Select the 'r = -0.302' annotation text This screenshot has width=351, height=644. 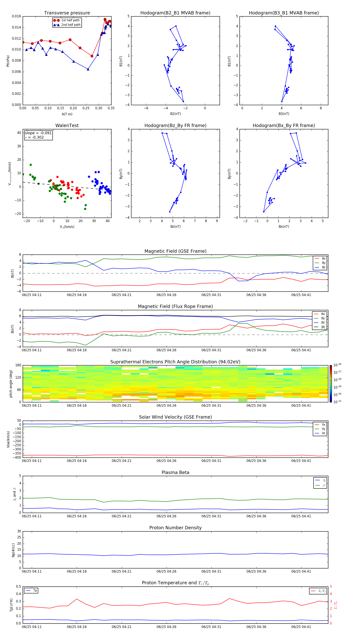coord(35,137)
